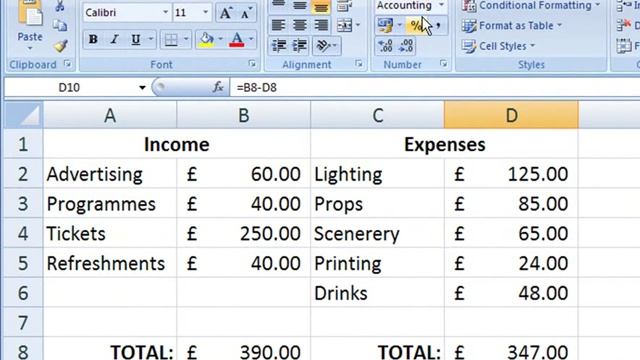The height and width of the screenshot is (360, 640).
Task: Open the font size 11 dropdown
Action: coord(206,13)
